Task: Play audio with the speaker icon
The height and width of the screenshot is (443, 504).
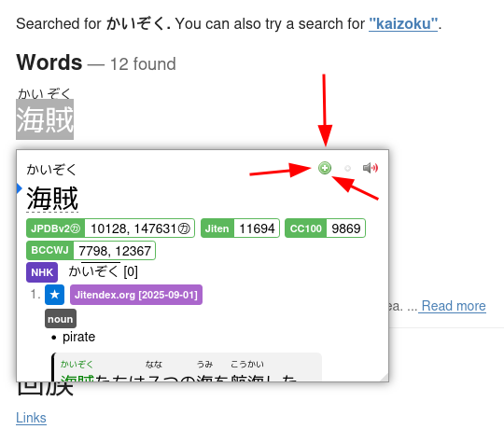Action: [x=371, y=168]
